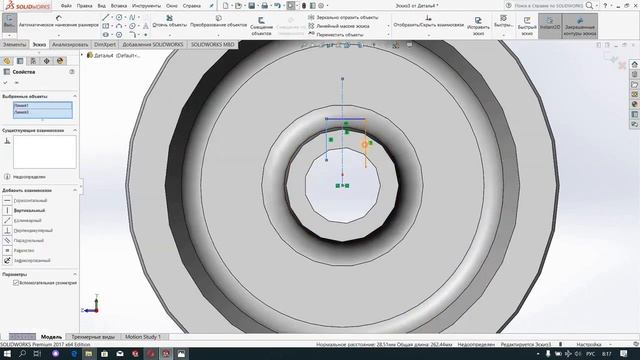This screenshot has width=640, height=360.
Task: Toggle Закрашенные контуры эскиза
Action: pos(580,25)
